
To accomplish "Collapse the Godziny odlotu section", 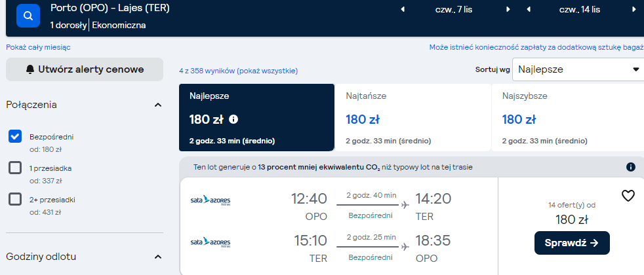I will pyautogui.click(x=157, y=257).
